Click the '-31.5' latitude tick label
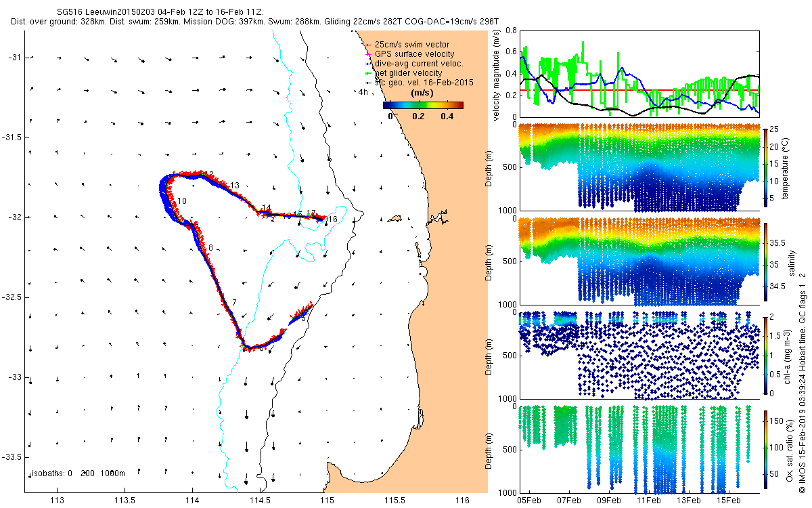 click(x=13, y=137)
